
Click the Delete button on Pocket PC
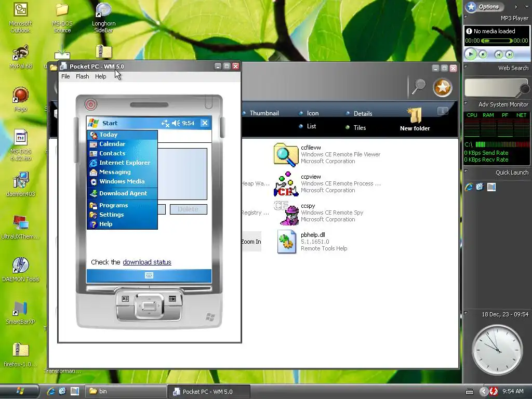tap(188, 209)
